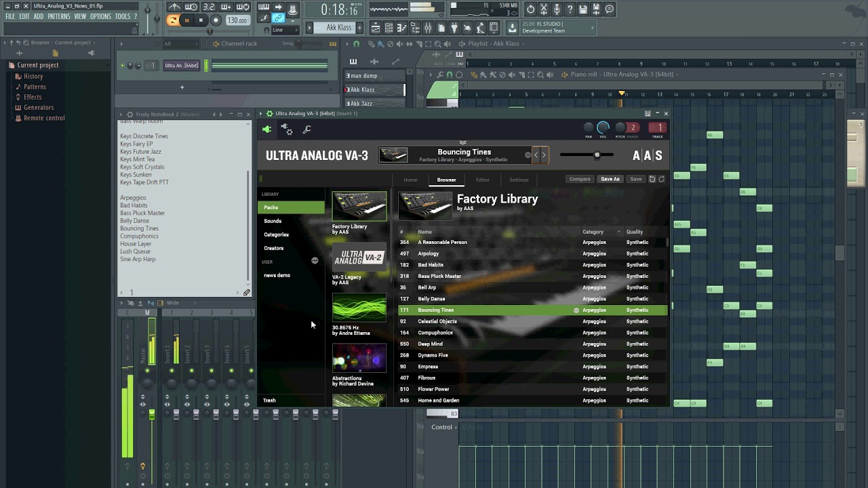Viewport: 868px width, 488px height.
Task: Adjust the wrapper VOL knob
Action: tap(603, 127)
